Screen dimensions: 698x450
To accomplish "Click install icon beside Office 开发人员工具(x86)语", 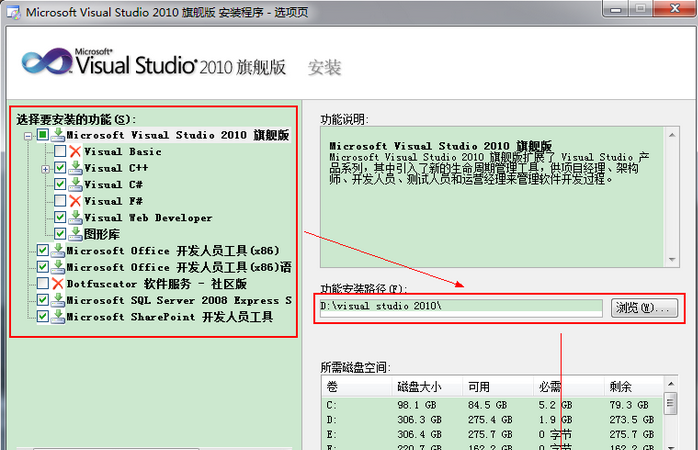I will [58, 267].
